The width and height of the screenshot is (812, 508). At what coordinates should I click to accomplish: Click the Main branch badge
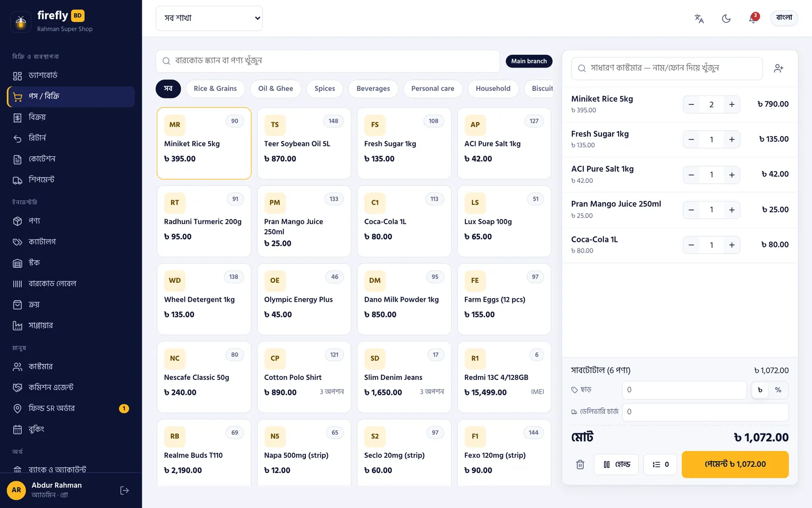point(529,61)
